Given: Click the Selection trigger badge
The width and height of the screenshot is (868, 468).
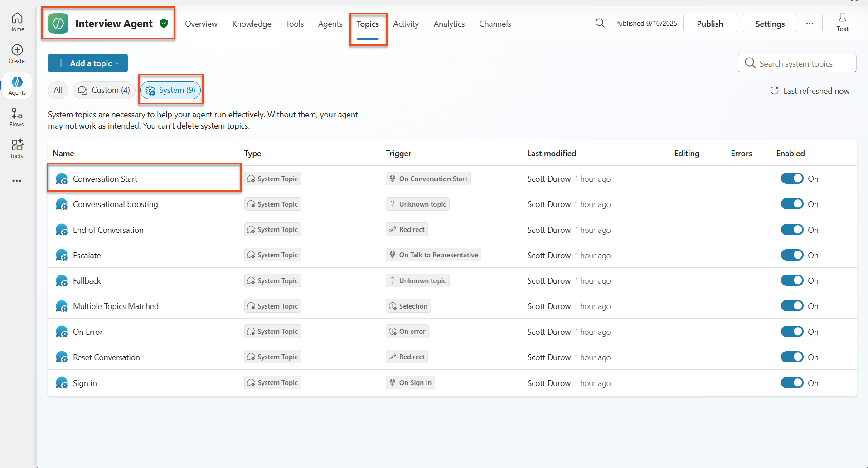Looking at the screenshot, I should coord(408,306).
